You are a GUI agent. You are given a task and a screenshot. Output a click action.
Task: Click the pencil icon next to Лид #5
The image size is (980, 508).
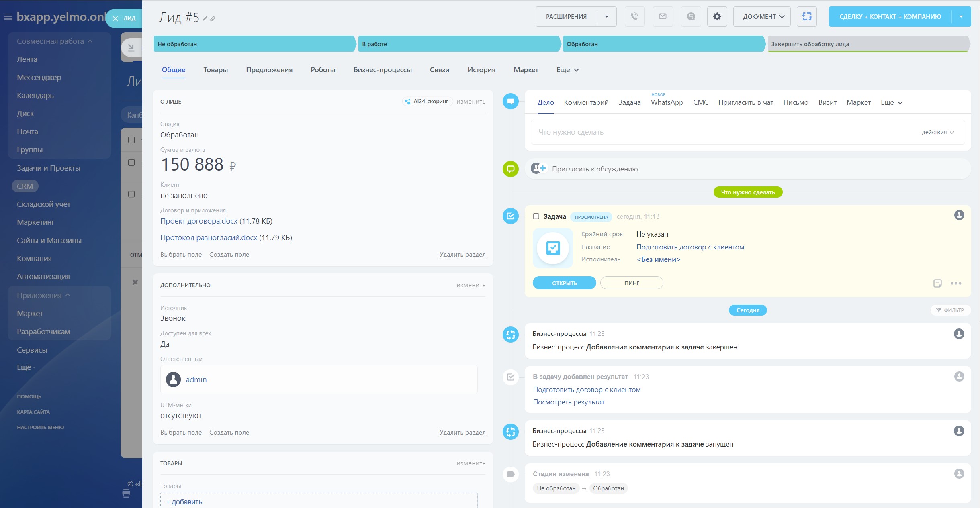coord(205,18)
